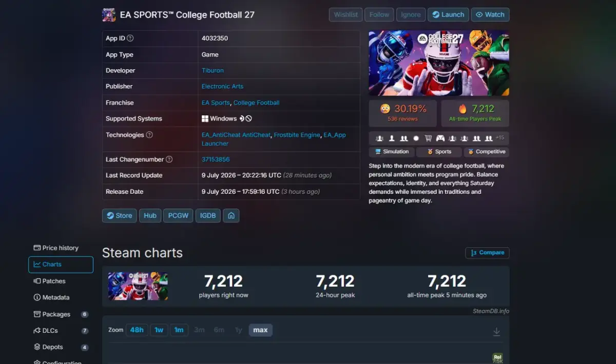Screen dimensions: 616x364
Task: Open the PCGW link button
Action: click(178, 215)
